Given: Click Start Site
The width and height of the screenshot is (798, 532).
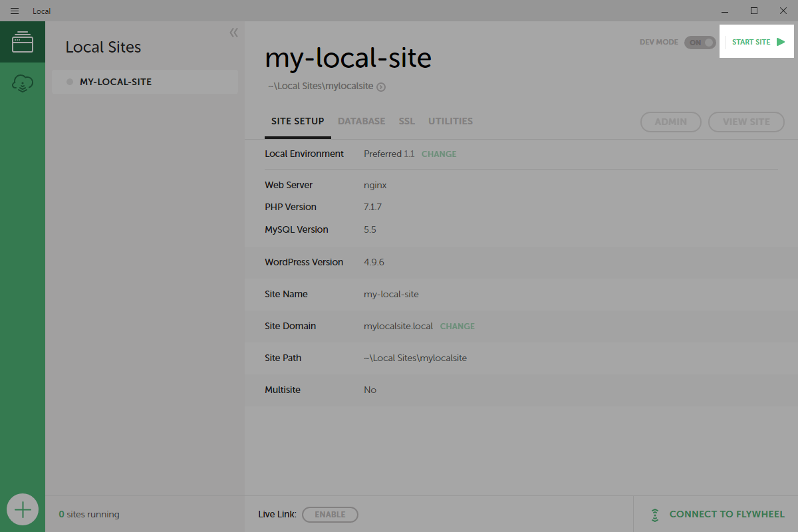Looking at the screenshot, I should point(758,42).
